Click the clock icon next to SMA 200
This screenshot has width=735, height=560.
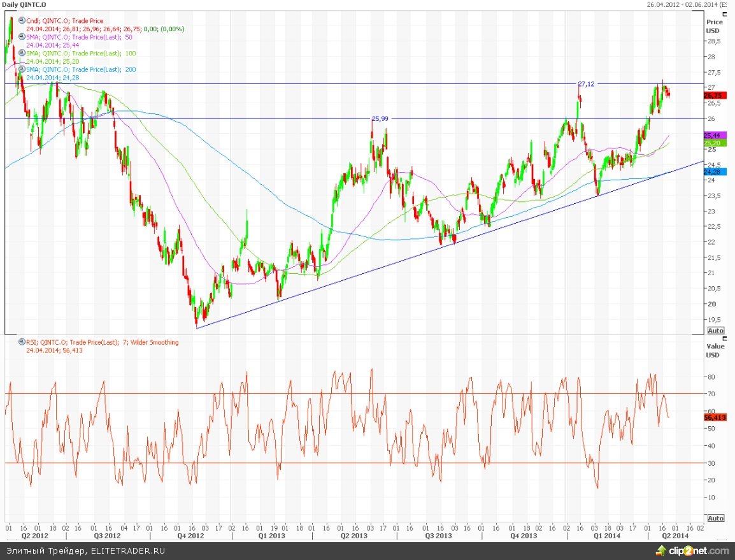22,69
